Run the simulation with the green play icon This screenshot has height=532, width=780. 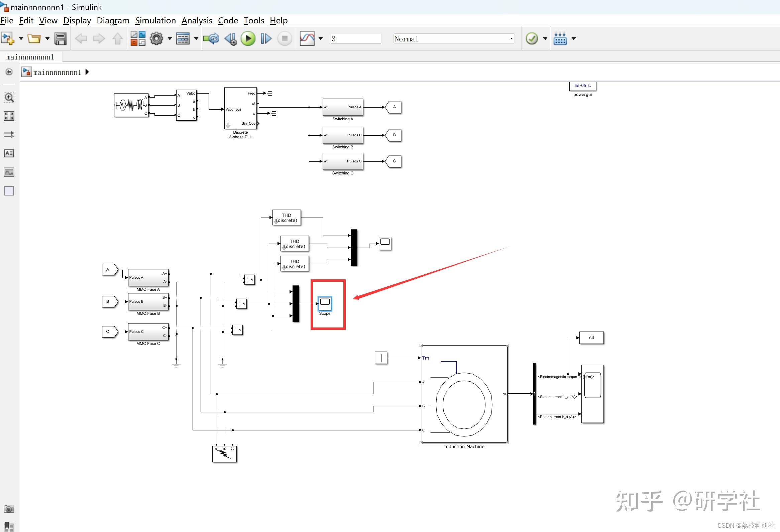coord(248,38)
